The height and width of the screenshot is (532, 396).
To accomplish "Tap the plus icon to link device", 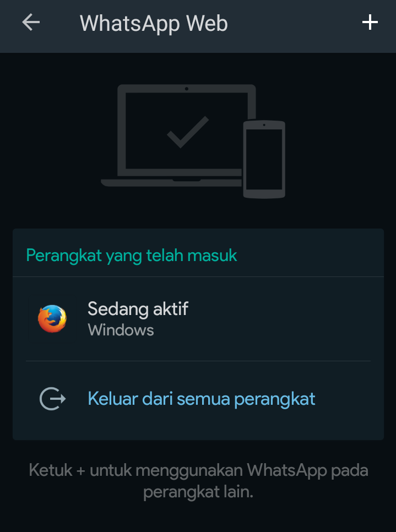I will click(370, 23).
